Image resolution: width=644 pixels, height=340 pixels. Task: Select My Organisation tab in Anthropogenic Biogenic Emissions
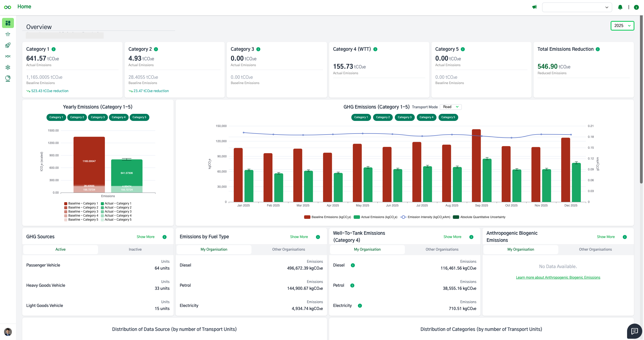click(521, 249)
